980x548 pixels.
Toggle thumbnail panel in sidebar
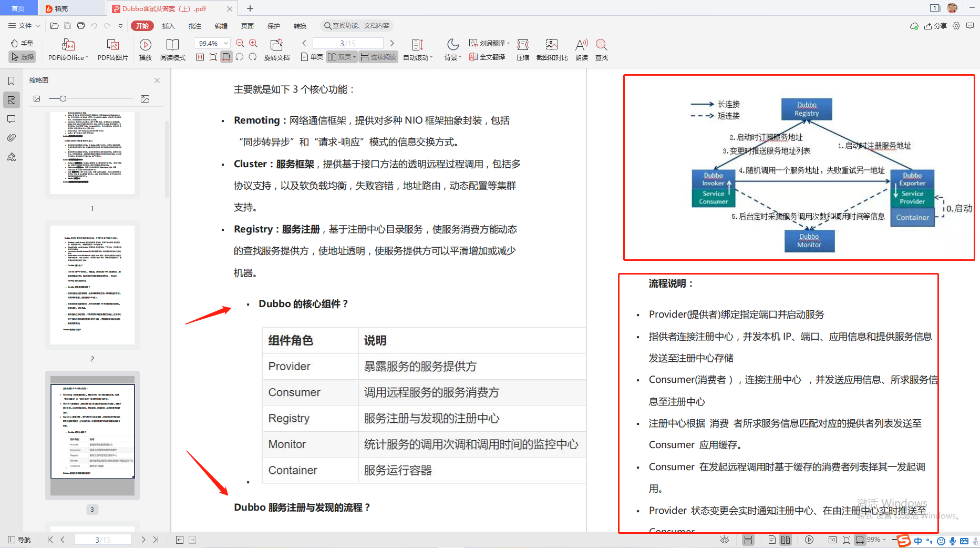[x=11, y=100]
